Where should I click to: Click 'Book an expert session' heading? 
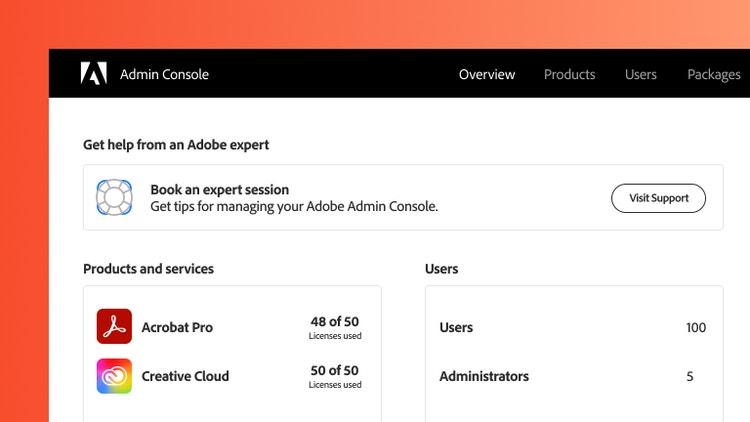(220, 189)
